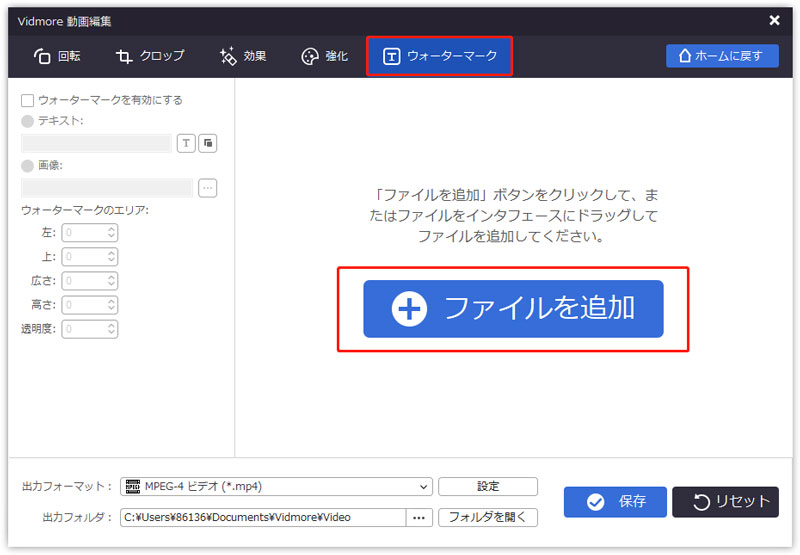Image resolution: width=800 pixels, height=555 pixels.
Task: Click the リセット button
Action: pyautogui.click(x=726, y=502)
